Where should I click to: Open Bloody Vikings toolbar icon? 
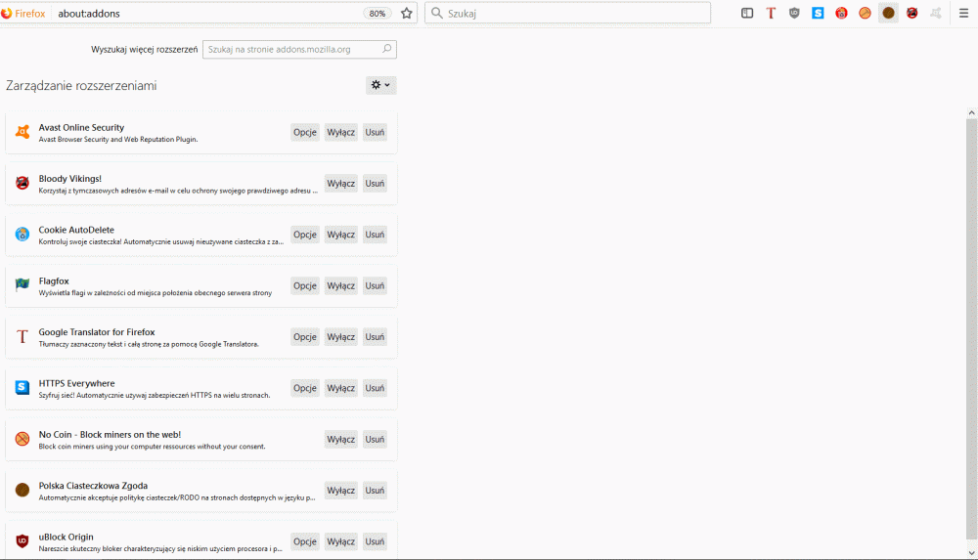pos(911,13)
